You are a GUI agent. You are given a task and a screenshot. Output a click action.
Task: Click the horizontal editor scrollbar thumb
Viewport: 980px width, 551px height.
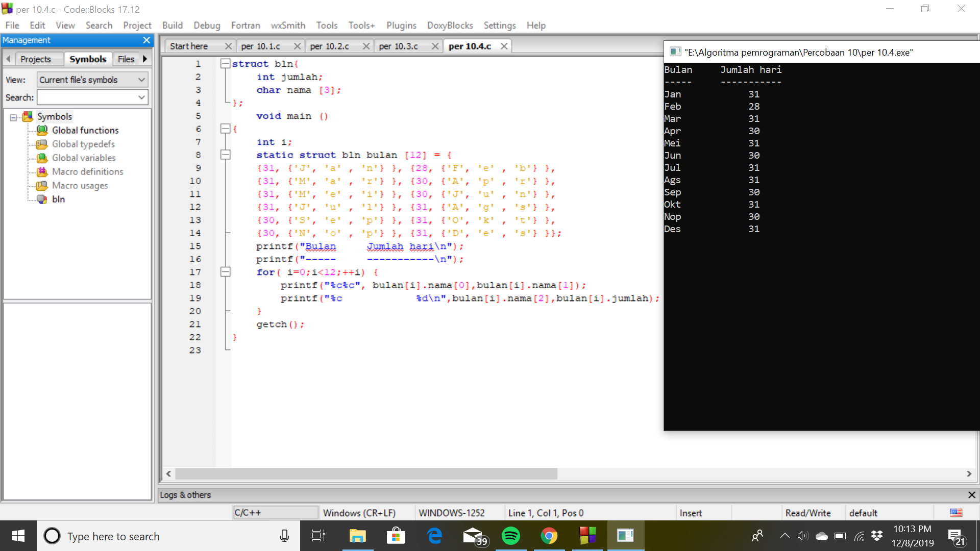point(366,473)
